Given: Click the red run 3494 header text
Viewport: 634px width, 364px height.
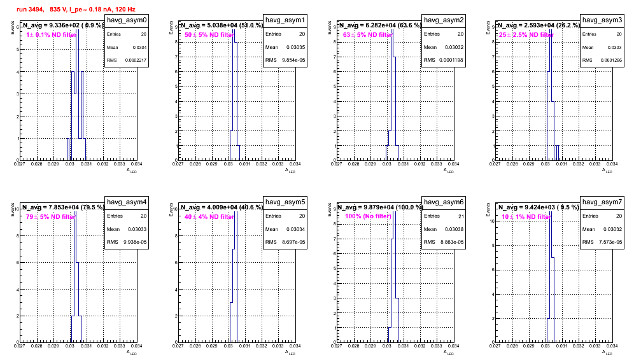Looking at the screenshot, I should point(76,9).
